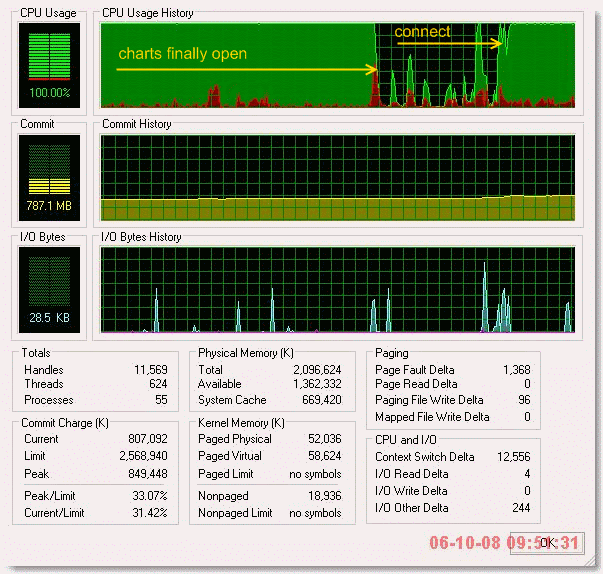Click the OK button
The height and width of the screenshot is (574, 603).
[547, 543]
